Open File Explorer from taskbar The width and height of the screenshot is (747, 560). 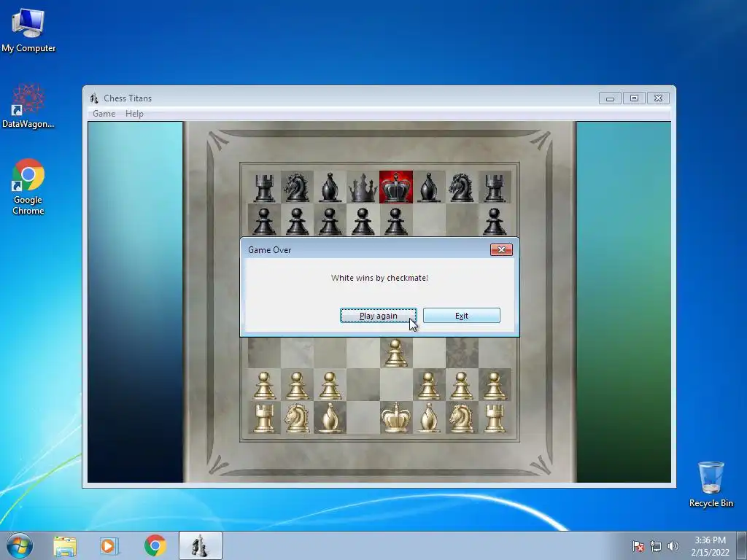65,546
